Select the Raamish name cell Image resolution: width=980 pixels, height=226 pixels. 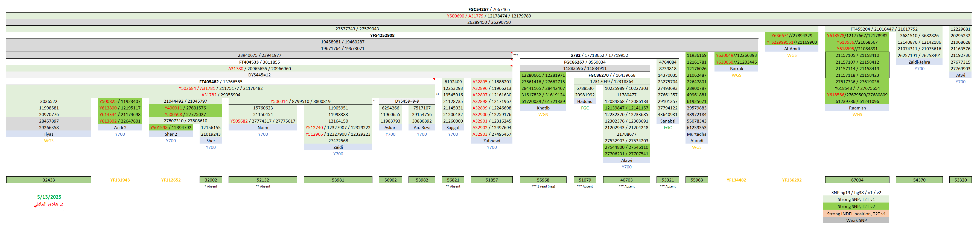pyautogui.click(x=857, y=108)
